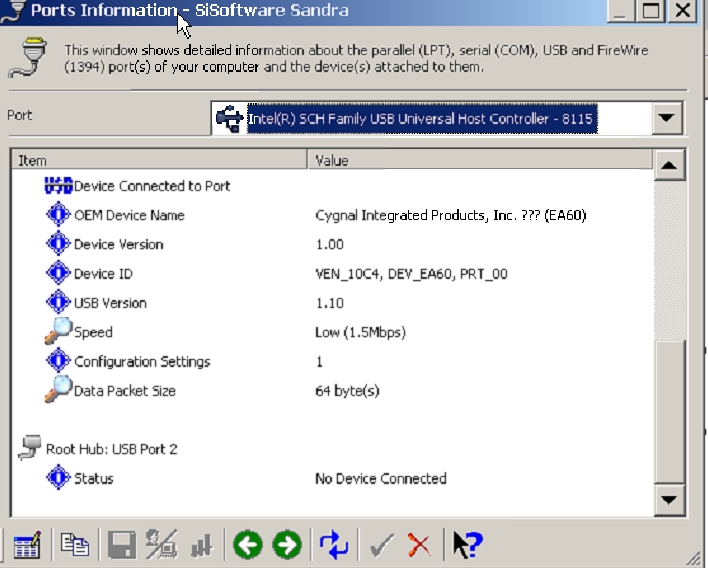This screenshot has width=708, height=568.
Task: Select the OEM Device Name row label
Action: pos(129,215)
